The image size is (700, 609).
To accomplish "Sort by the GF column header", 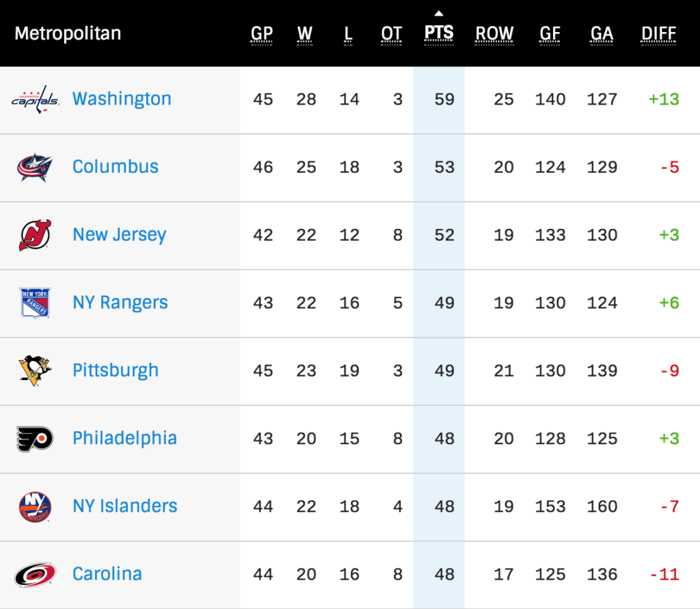I will coord(550,33).
